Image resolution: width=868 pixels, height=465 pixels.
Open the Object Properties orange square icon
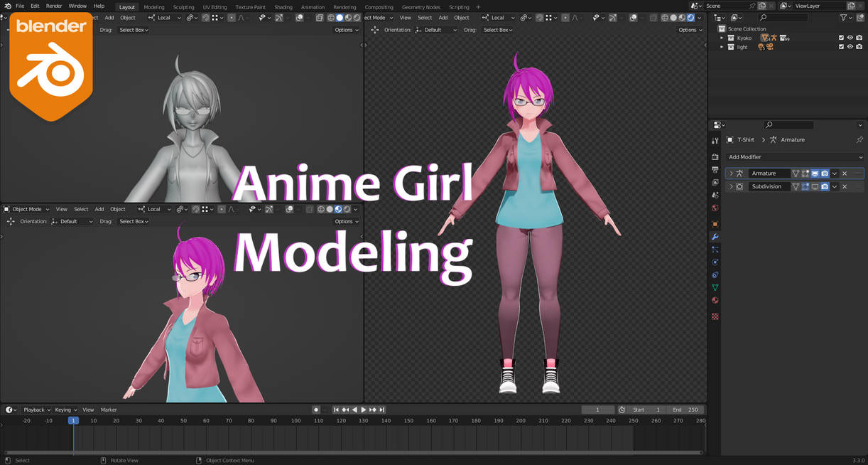[x=715, y=225]
